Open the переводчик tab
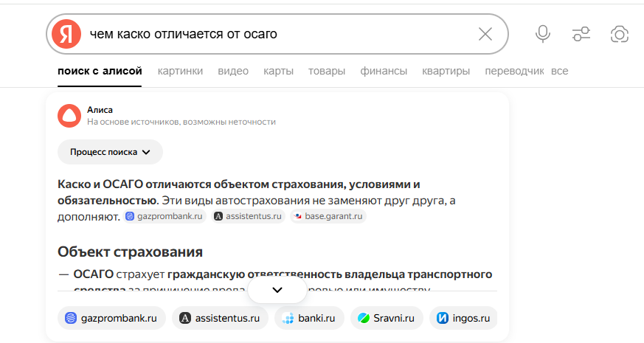Image resolution: width=644 pixels, height=343 pixels. pos(514,71)
